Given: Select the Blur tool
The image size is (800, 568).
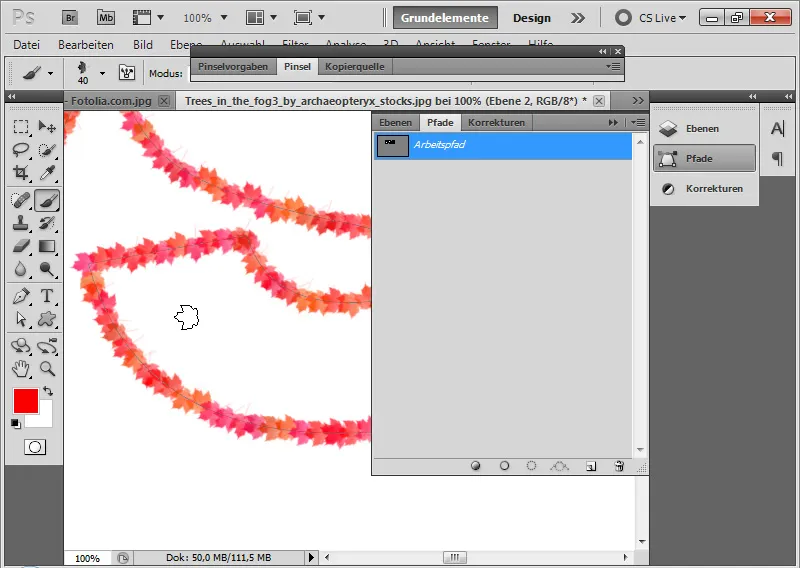Looking at the screenshot, I should pos(21,268).
